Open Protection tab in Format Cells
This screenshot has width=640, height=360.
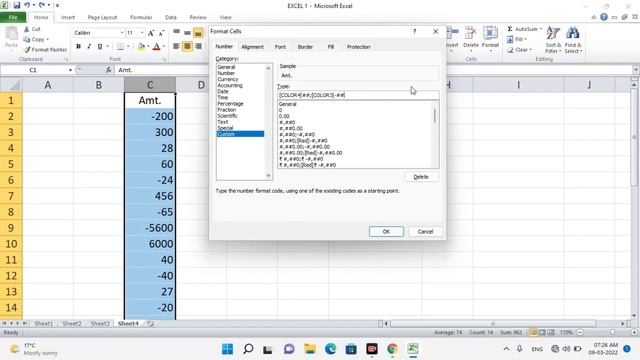pyautogui.click(x=358, y=47)
